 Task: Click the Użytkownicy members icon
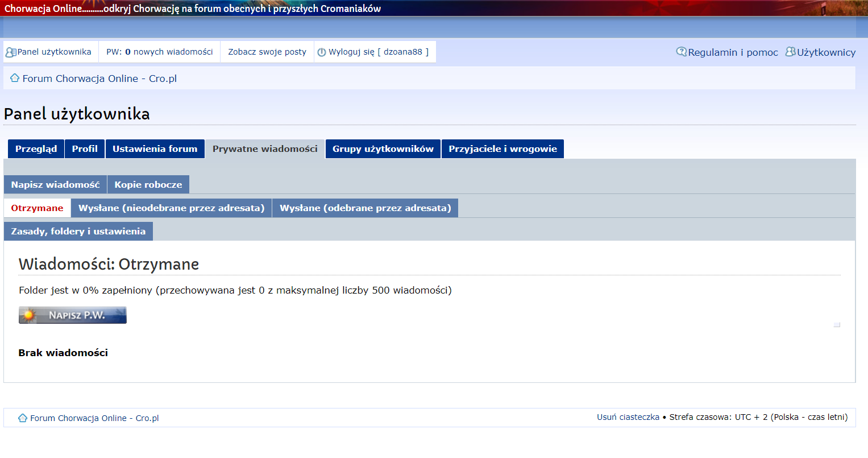pos(790,51)
